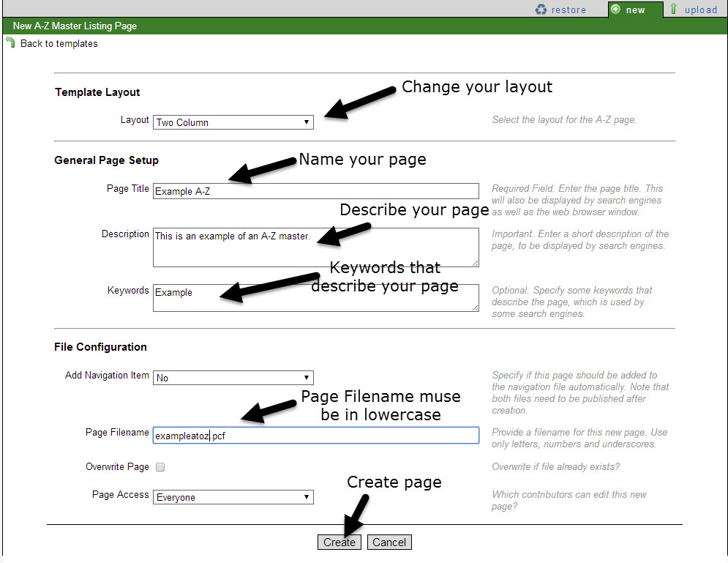728x563 pixels.
Task: Click hint text 'Select the layout for the A-Z page.'
Action: click(564, 120)
